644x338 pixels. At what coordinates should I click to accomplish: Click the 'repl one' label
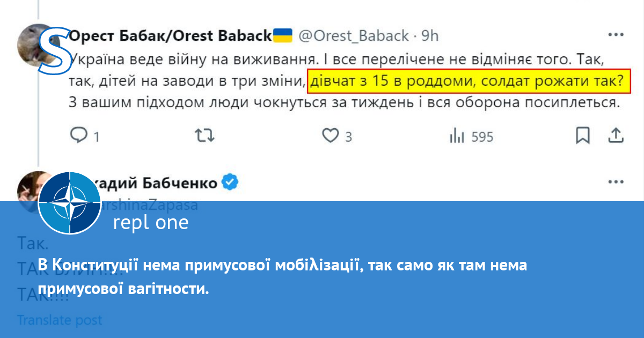[151, 223]
